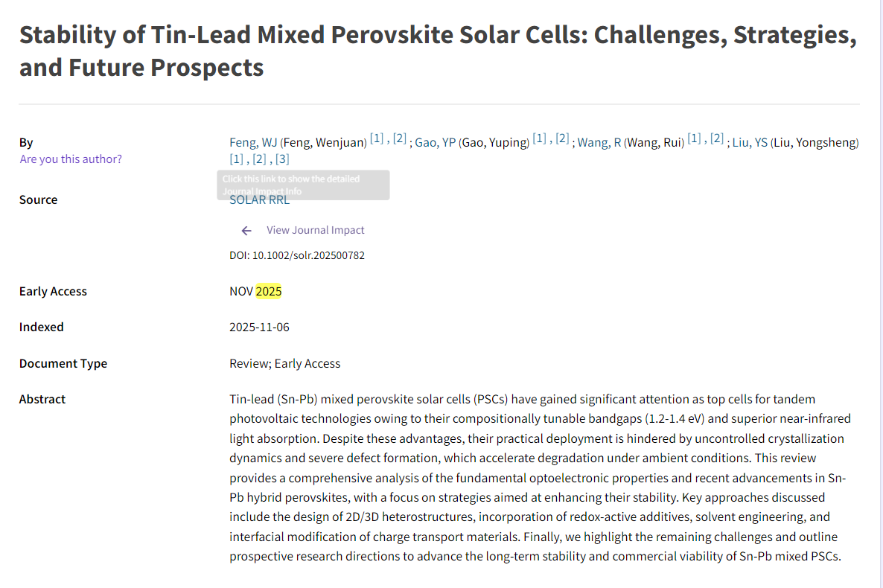Click affiliation [2] after Wang, Rui
The height and width of the screenshot is (588, 883).
pos(717,138)
